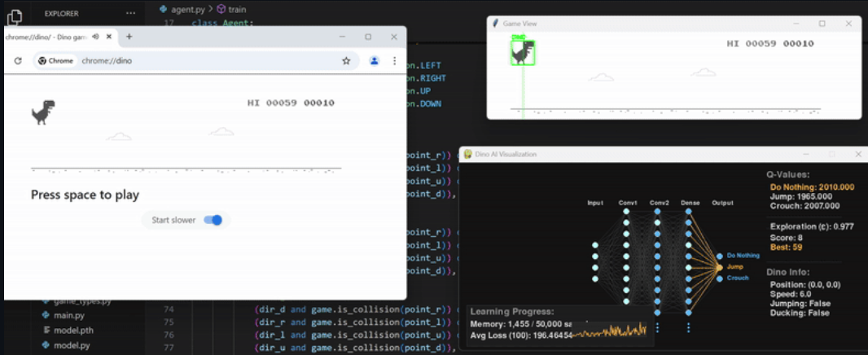Screen dimensions: 868x355
Task: Toggle the Start slower switch
Action: coord(213,220)
